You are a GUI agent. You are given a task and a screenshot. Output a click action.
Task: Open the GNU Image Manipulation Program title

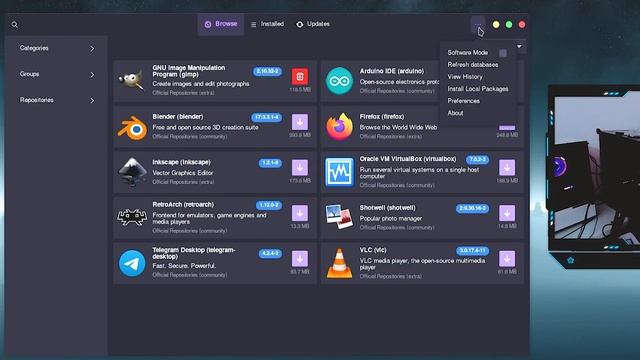[x=189, y=71]
